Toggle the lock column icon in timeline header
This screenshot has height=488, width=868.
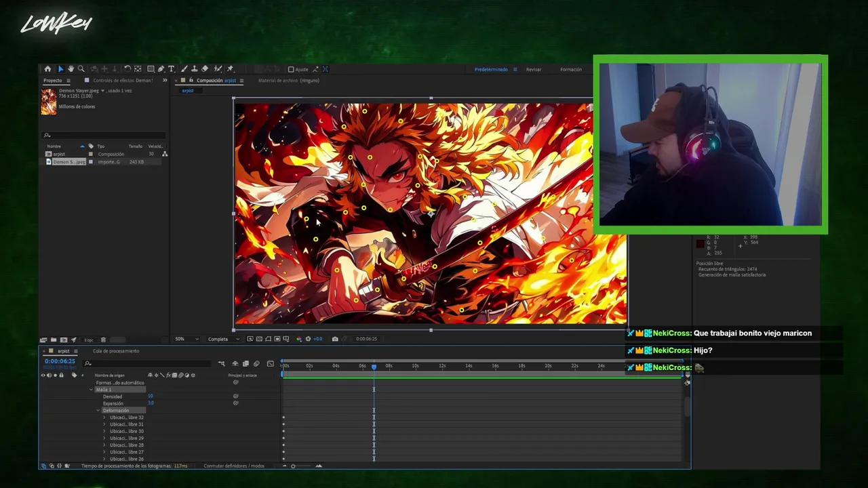pyautogui.click(x=61, y=375)
